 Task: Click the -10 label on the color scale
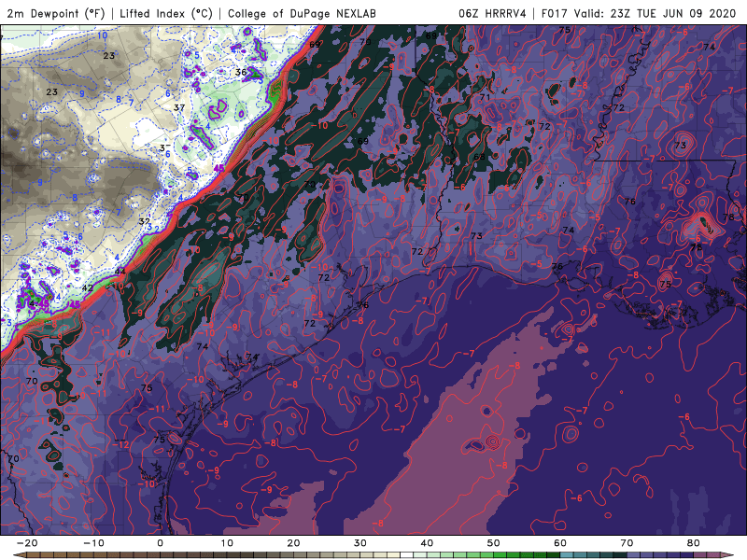tap(93, 543)
